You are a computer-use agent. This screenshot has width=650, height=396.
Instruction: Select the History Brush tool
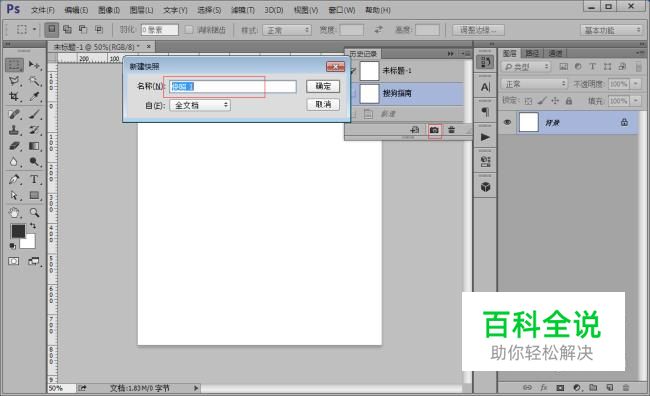pos(34,130)
